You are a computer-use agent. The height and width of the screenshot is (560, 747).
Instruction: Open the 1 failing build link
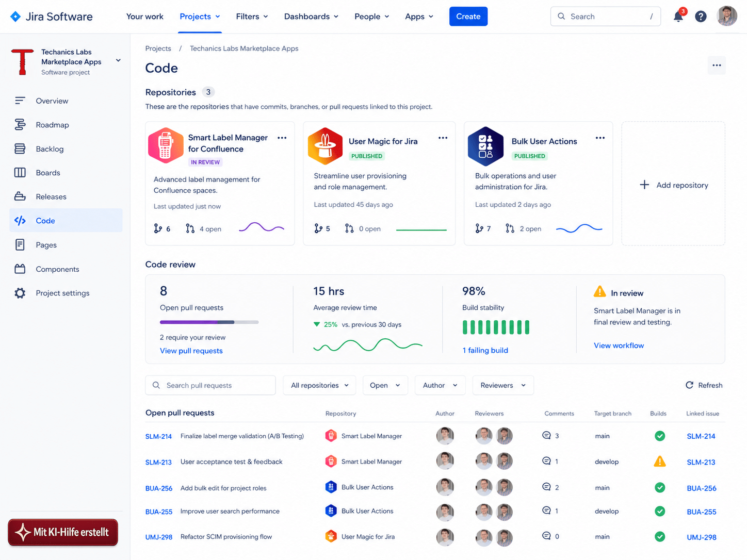tap(485, 350)
